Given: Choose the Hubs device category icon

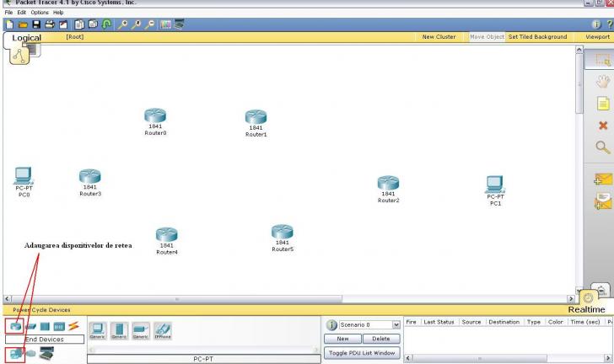Looking at the screenshot, I should coord(45,326).
